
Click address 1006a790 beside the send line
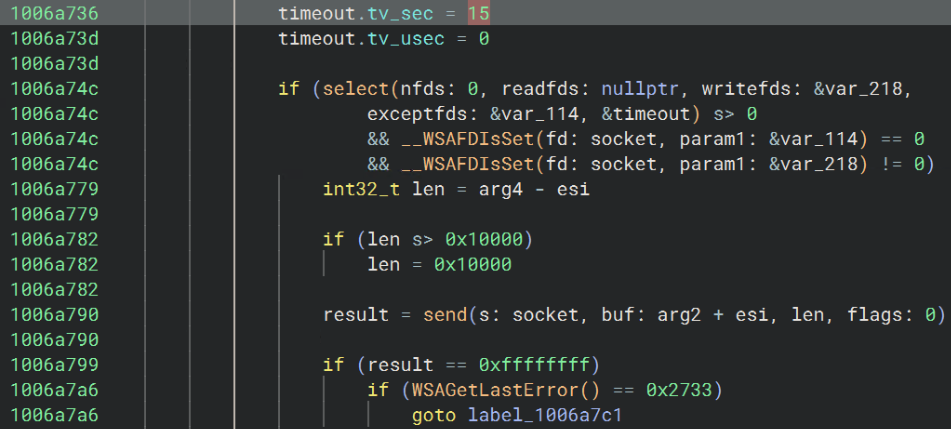point(55,315)
